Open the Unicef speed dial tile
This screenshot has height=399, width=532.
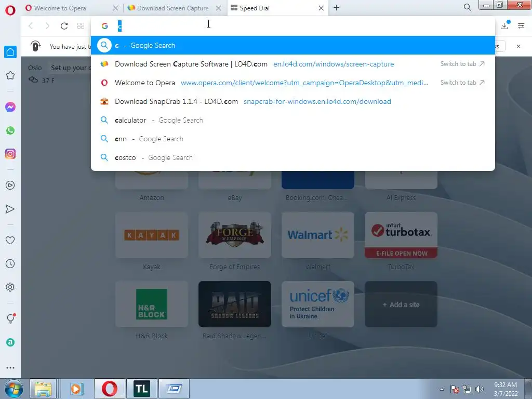[318, 304]
